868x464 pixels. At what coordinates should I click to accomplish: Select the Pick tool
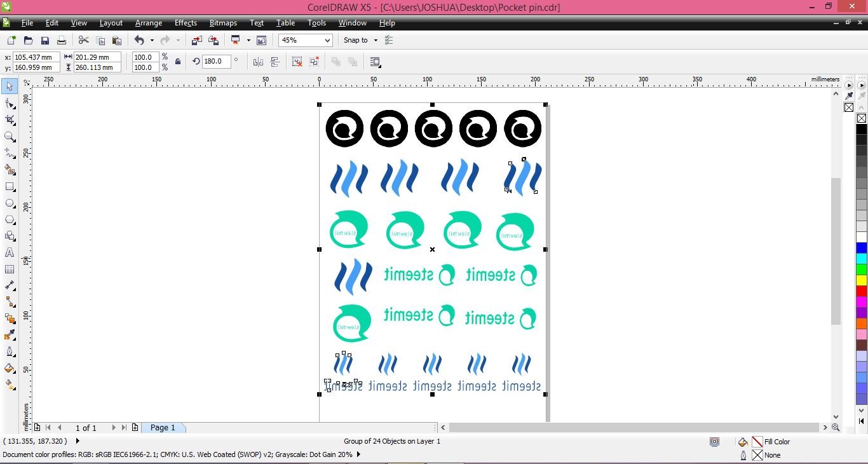click(10, 86)
